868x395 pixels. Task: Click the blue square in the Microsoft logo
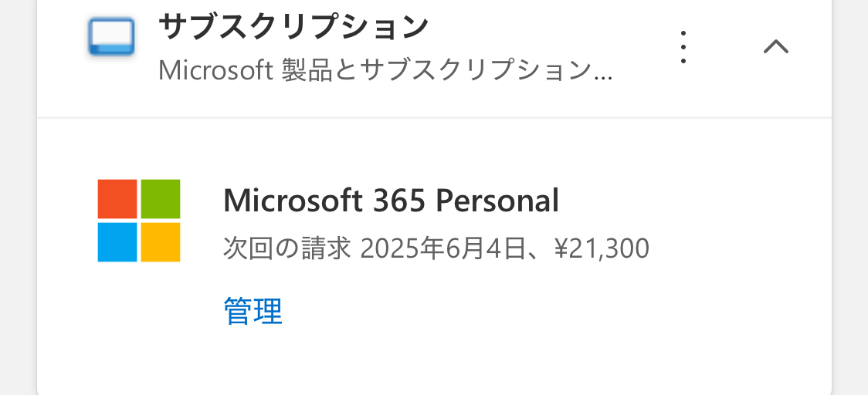coord(117,241)
